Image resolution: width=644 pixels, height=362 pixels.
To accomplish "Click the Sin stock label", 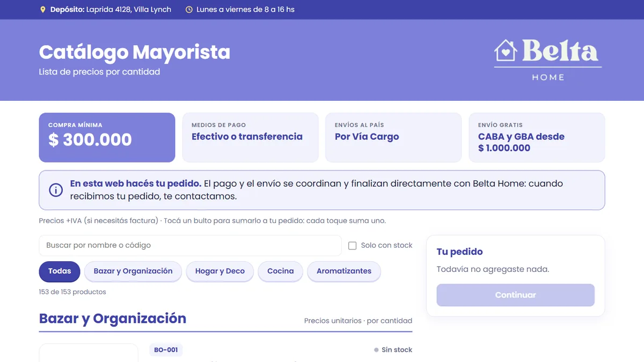I will tap(397, 350).
